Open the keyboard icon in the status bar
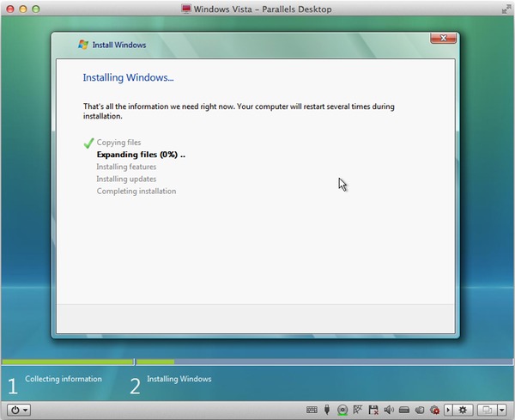The width and height of the screenshot is (515, 420). pos(312,410)
